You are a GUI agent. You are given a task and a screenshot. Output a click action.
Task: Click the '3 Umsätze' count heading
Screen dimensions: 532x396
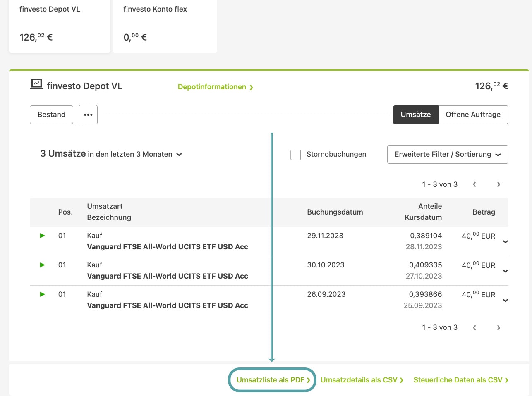(x=63, y=154)
